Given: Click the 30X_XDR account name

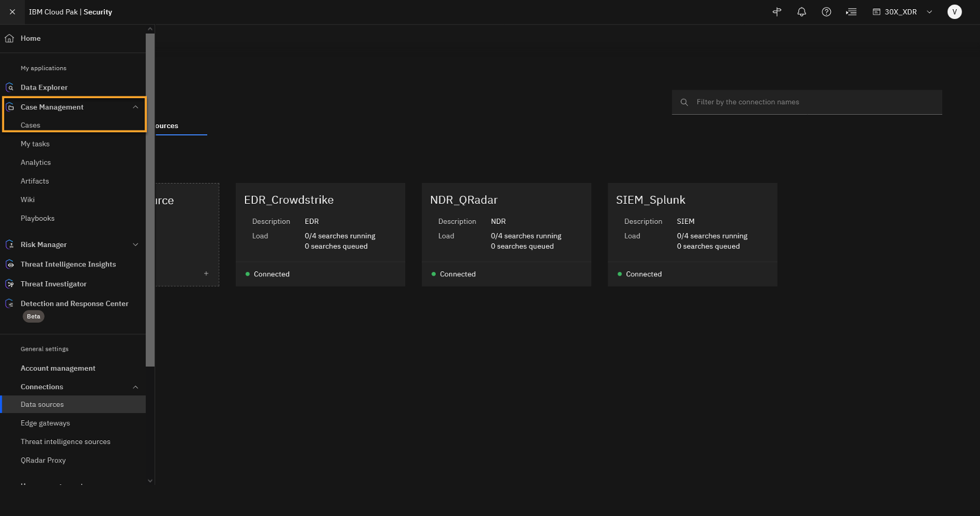Looking at the screenshot, I should point(901,12).
